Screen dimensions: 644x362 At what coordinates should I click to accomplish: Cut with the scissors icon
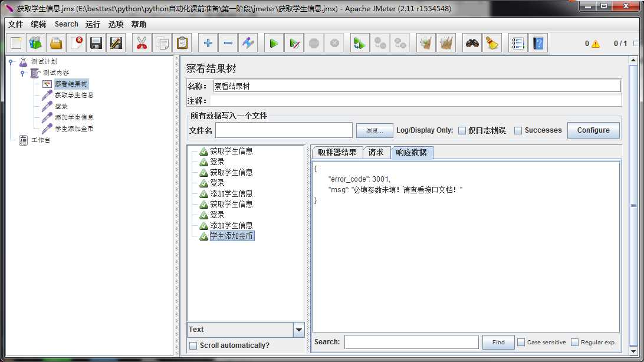coord(142,43)
